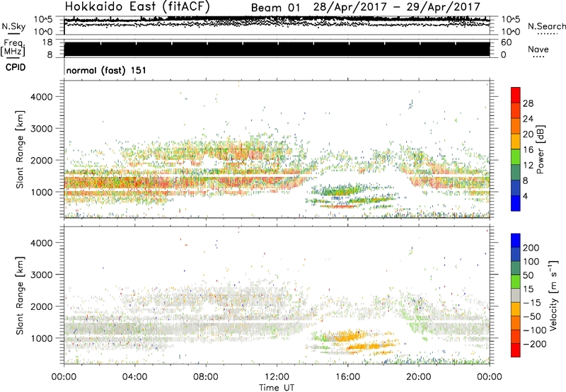Click the '-15' tick on the Velocity color bar
This screenshot has height=392, width=566.
pos(532,303)
